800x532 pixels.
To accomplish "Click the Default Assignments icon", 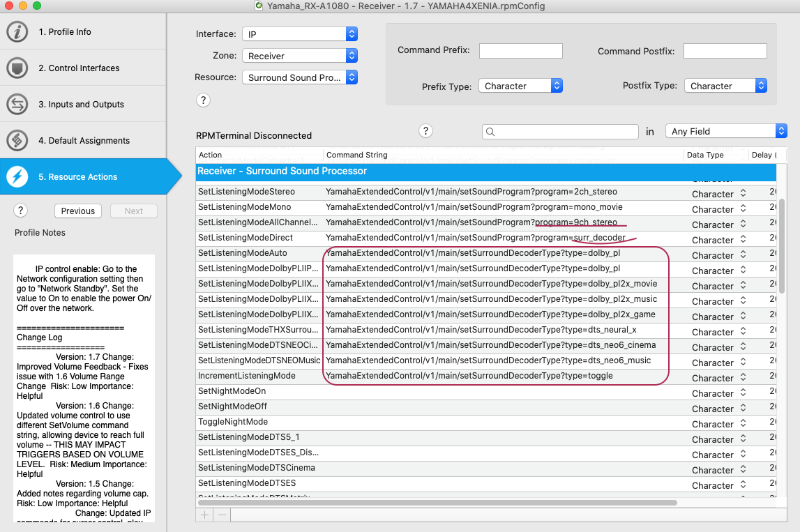I will click(17, 141).
